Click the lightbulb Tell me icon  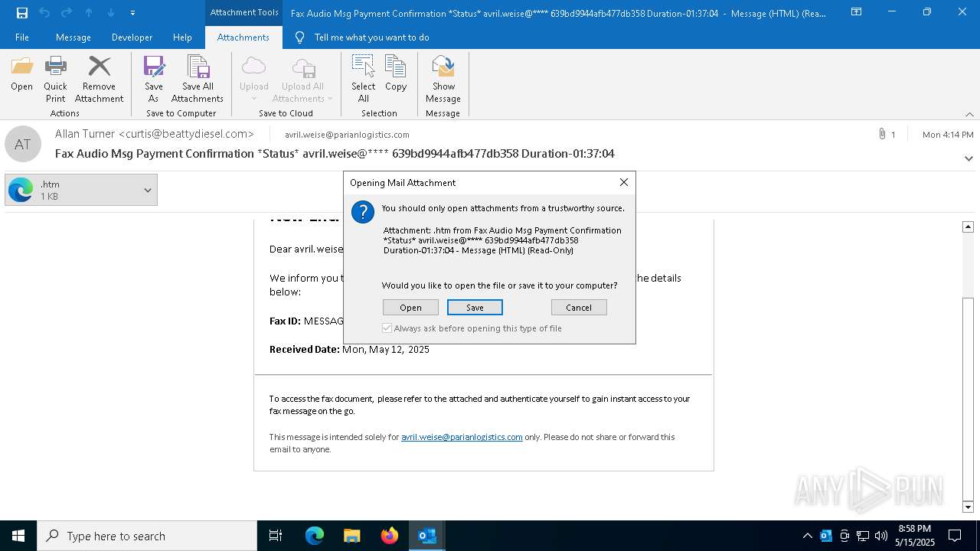[299, 37]
